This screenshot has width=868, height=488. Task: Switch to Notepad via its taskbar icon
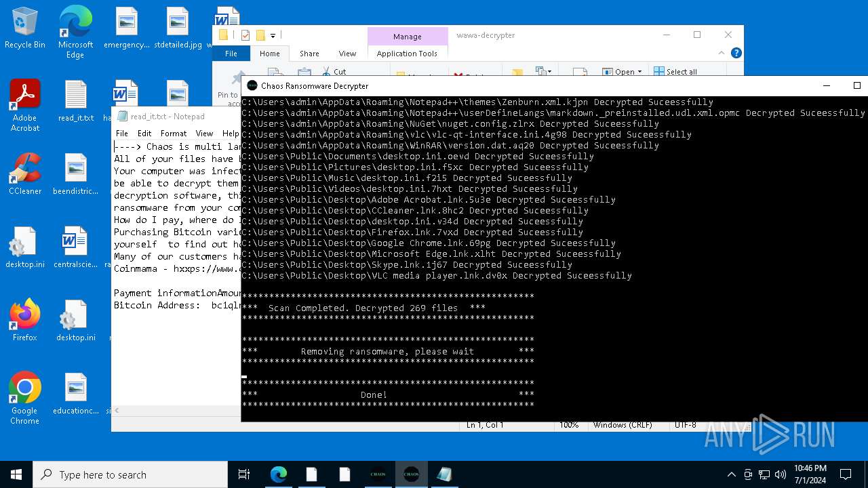click(444, 474)
